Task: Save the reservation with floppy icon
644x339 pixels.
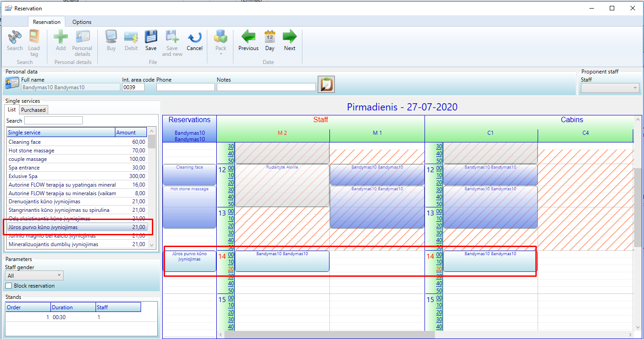Action: 151,37
